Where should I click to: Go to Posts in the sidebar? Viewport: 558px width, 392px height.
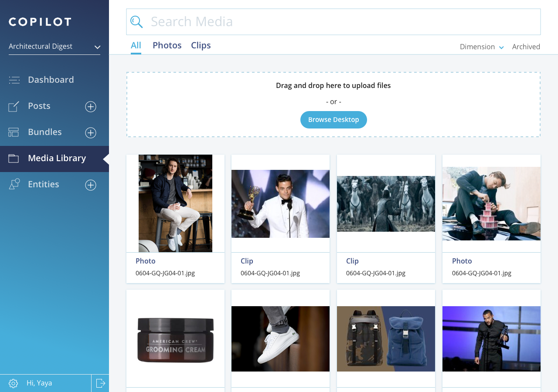click(x=39, y=106)
